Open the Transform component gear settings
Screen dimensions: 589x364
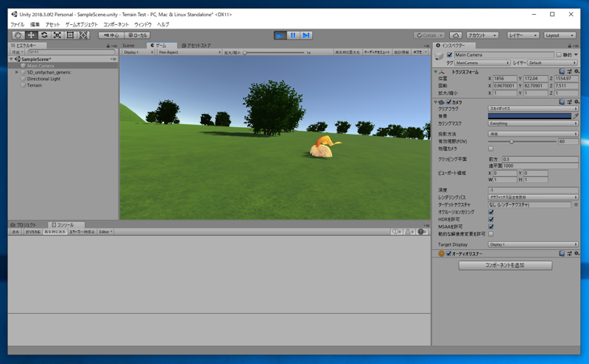pyautogui.click(x=576, y=71)
